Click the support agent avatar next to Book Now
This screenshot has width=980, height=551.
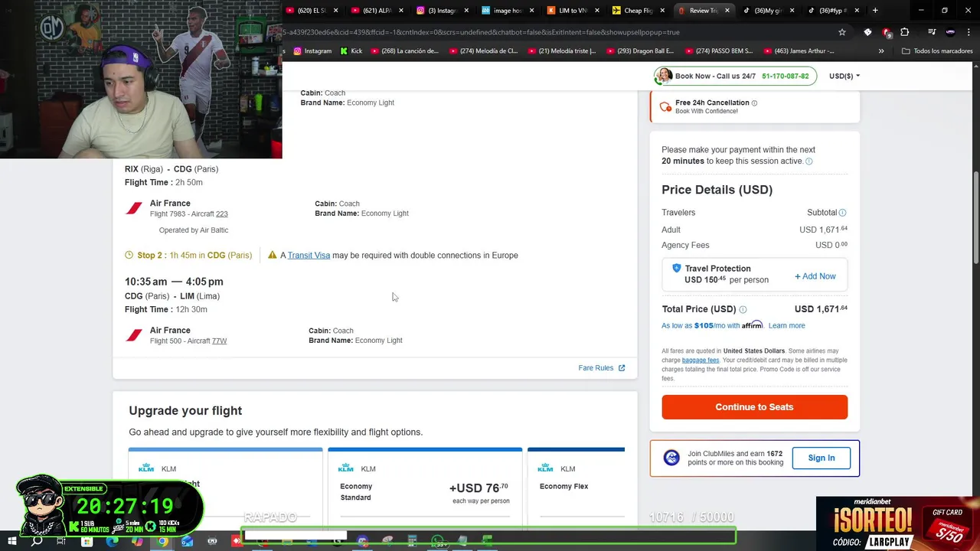(664, 76)
